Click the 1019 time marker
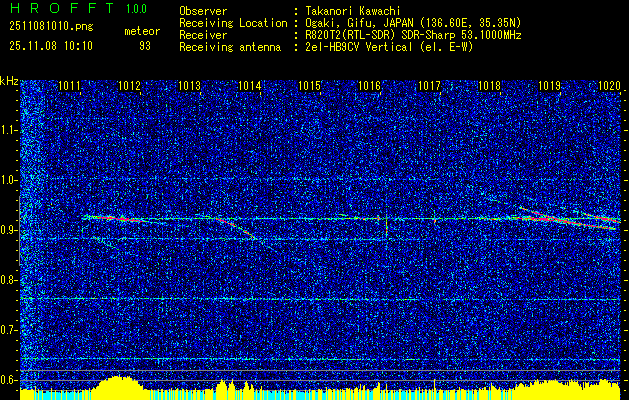Screen dimensions: 629x400 549,86
